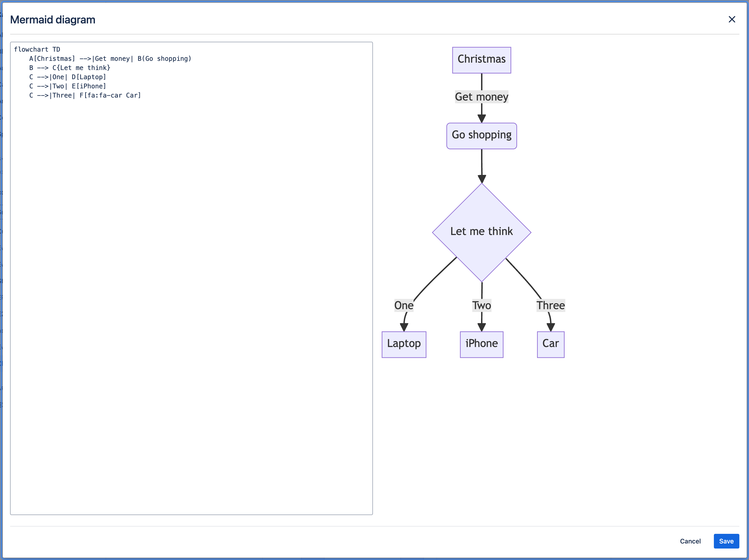
Task: Click the Get money edge label
Action: click(481, 97)
